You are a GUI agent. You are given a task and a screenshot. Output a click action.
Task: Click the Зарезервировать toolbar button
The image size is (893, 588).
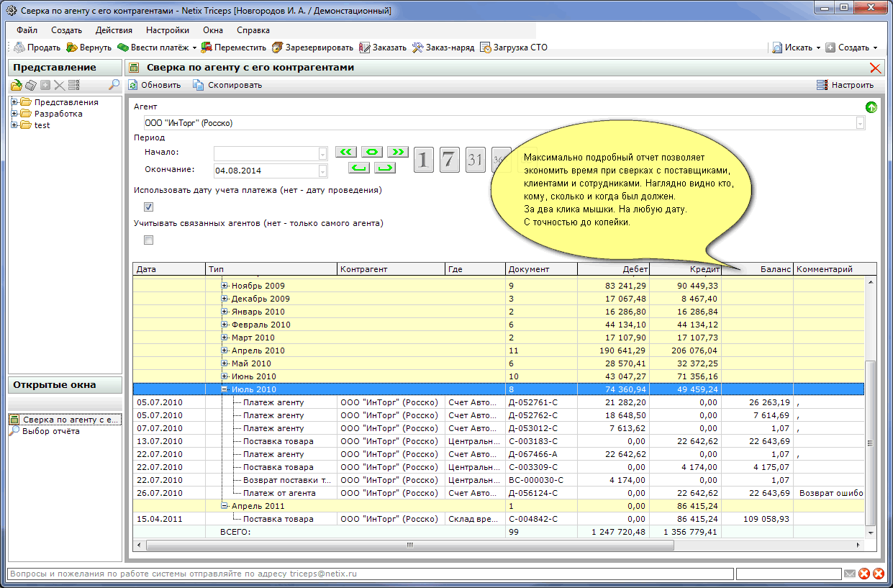[x=313, y=48]
